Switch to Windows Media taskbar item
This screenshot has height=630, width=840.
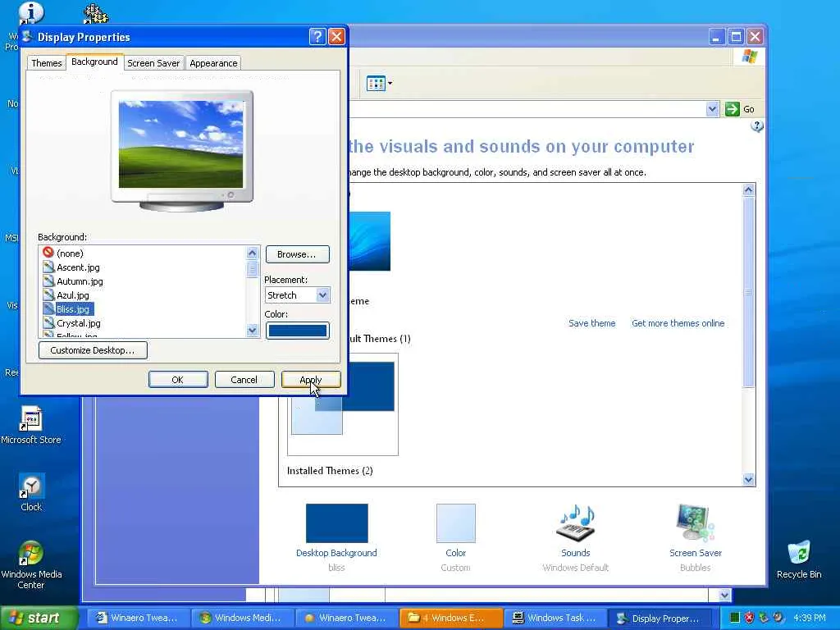coord(242,618)
